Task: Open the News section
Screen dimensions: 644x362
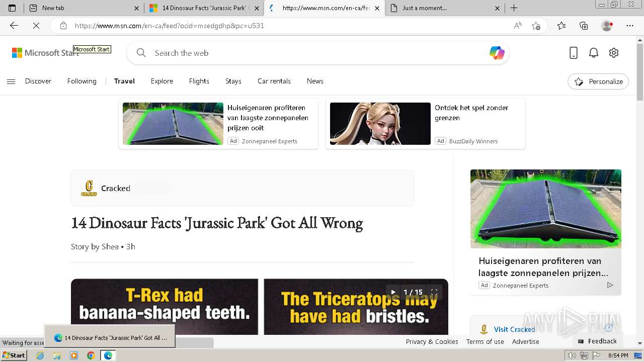Action: [315, 81]
